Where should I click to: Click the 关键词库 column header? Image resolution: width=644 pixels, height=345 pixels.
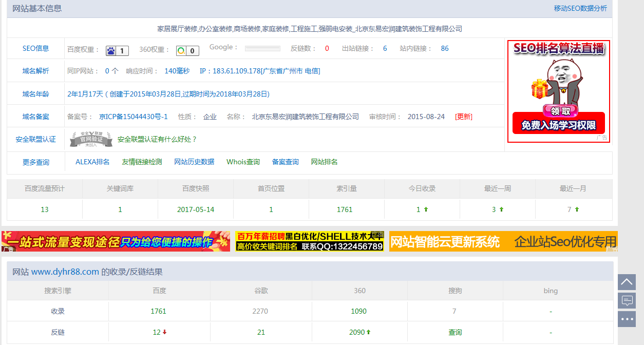click(120, 188)
